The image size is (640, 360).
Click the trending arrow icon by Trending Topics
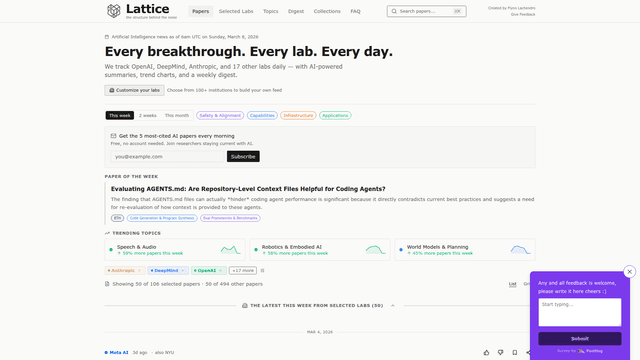tap(107, 233)
